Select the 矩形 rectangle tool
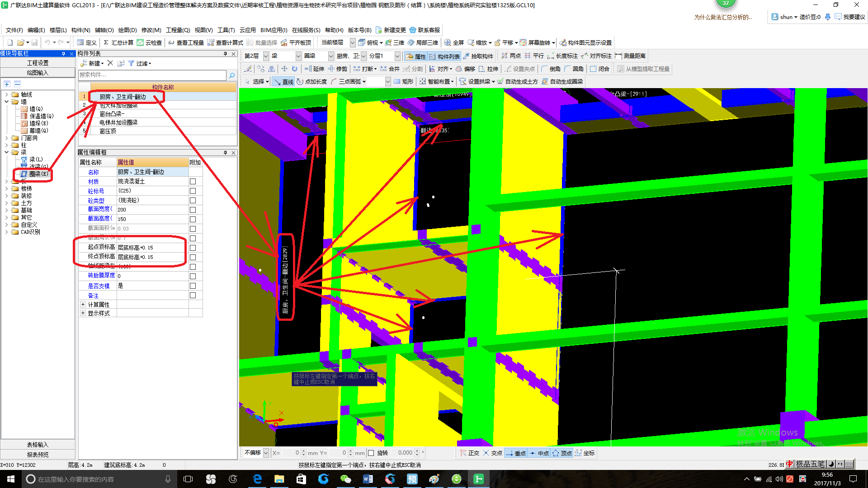Viewport: 868px width, 488px height. coord(403,81)
